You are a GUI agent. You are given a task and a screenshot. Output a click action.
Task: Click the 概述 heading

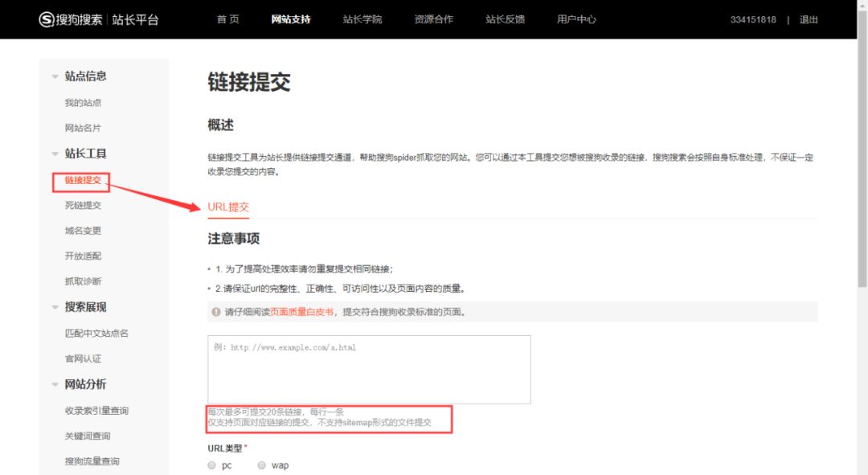220,125
